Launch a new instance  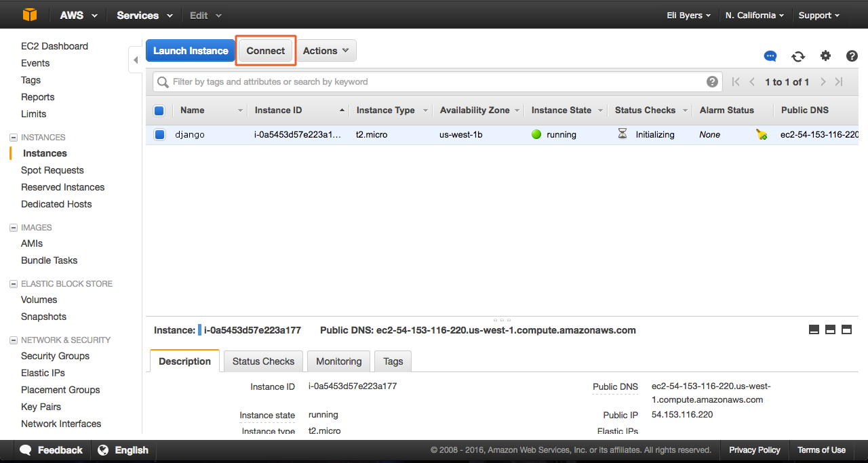[190, 50]
